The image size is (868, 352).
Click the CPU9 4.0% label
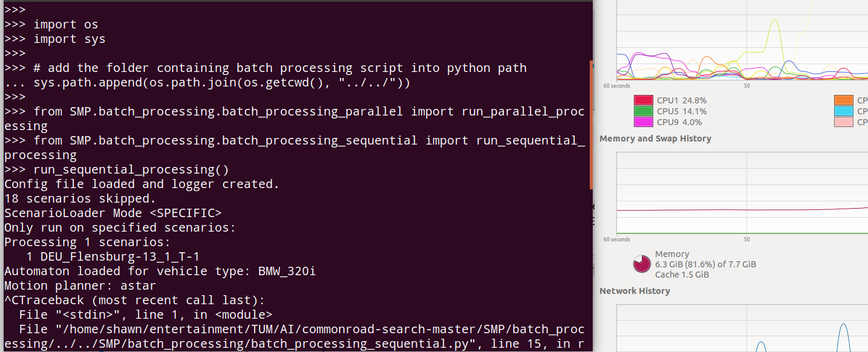pos(679,122)
